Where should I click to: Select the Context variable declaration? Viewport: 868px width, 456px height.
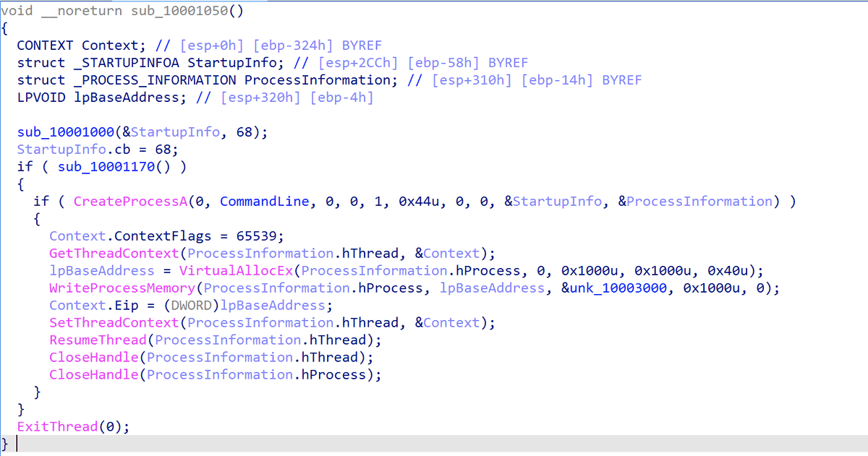(109, 45)
